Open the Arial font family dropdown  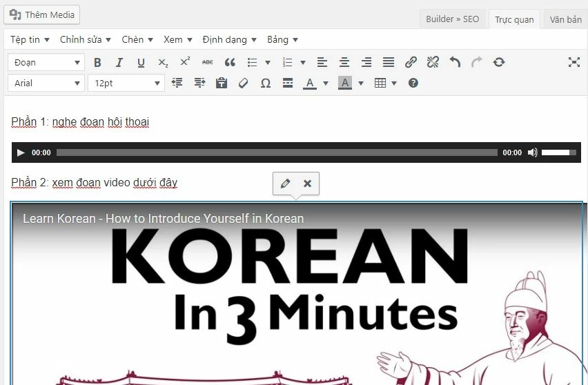coord(46,83)
